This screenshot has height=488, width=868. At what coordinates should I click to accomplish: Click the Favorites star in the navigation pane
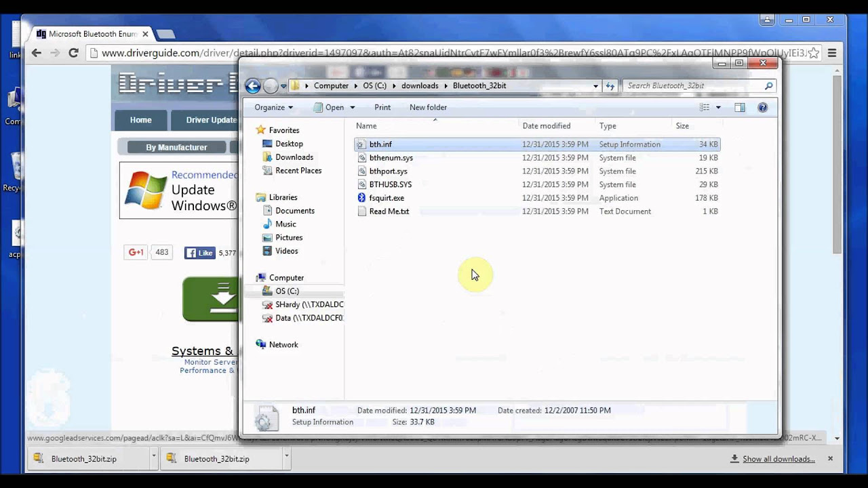click(x=260, y=130)
